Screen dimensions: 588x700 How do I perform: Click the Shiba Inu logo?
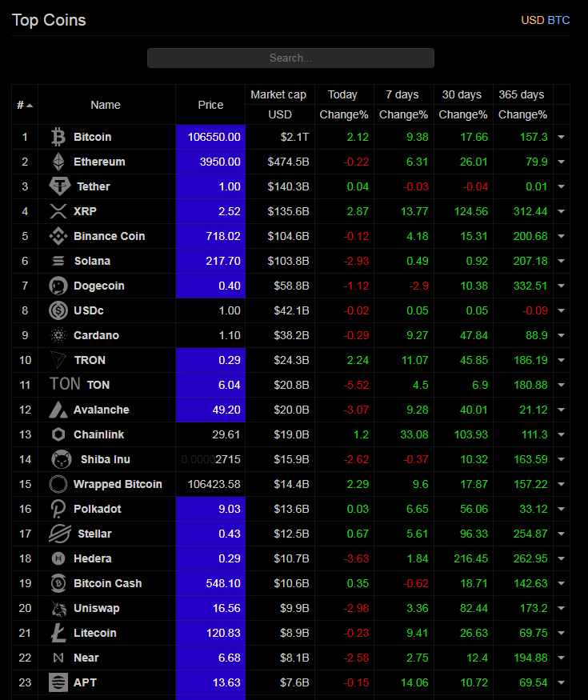[62, 459]
